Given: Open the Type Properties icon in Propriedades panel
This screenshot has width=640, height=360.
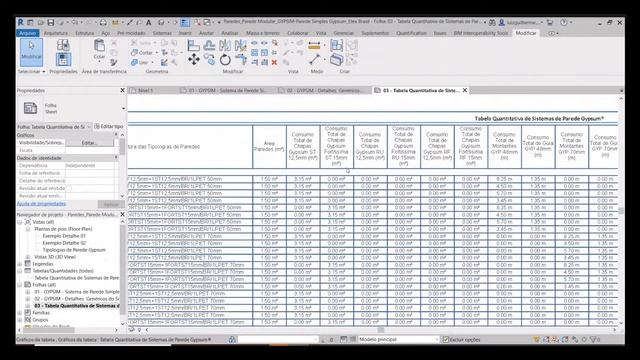Looking at the screenshot, I should tap(63, 44).
